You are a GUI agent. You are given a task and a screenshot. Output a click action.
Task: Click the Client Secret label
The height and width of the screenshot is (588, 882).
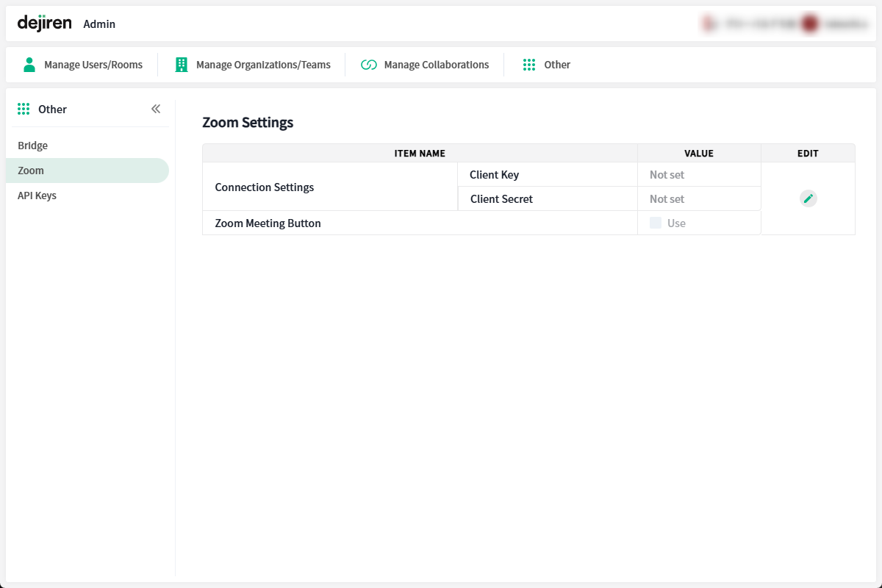(501, 199)
